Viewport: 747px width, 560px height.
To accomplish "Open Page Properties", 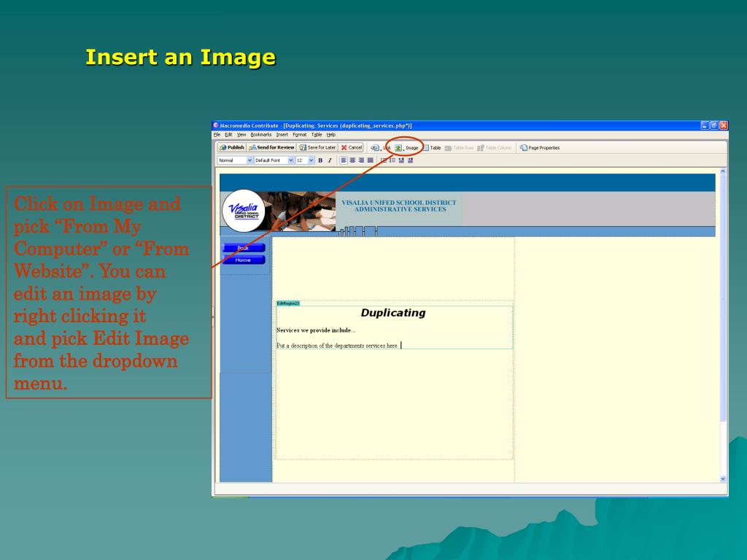I will (540, 148).
